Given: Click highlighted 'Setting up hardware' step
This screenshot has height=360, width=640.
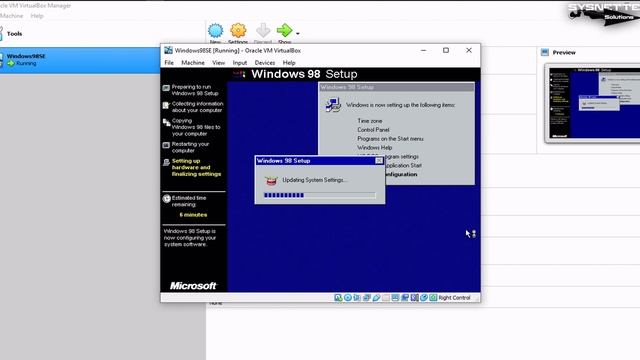Looking at the screenshot, I should pos(196,167).
